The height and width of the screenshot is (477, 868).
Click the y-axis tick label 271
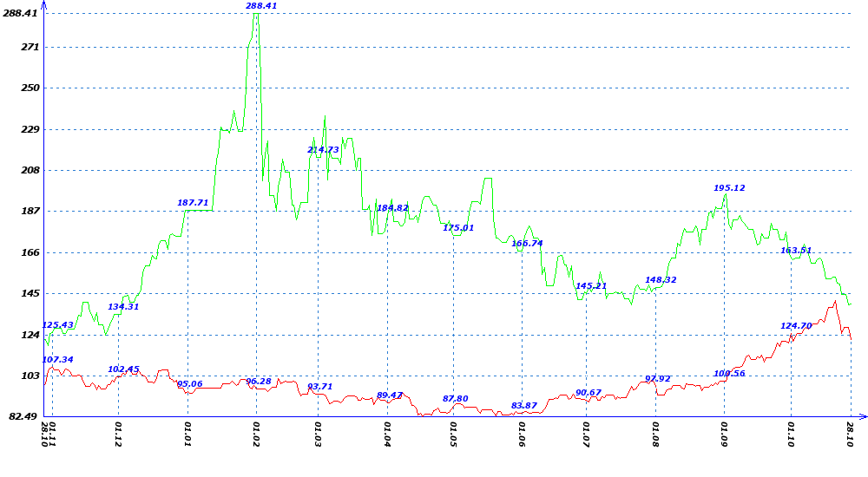(30, 48)
